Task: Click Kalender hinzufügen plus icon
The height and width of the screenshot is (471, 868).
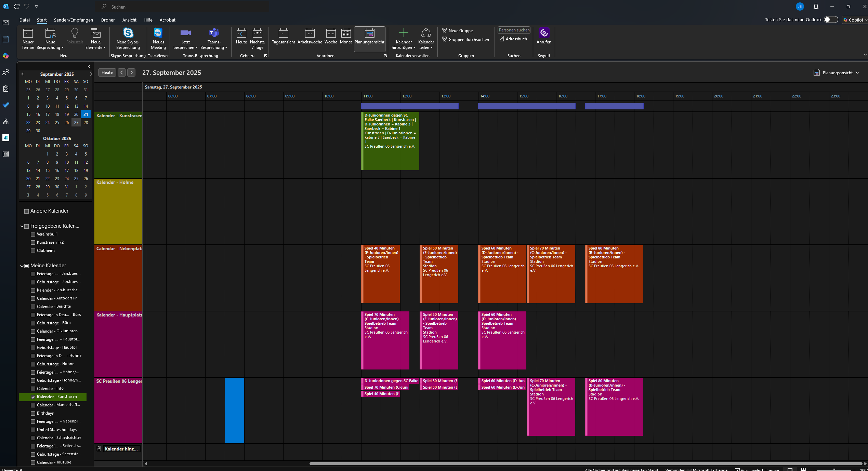Action: pyautogui.click(x=404, y=33)
